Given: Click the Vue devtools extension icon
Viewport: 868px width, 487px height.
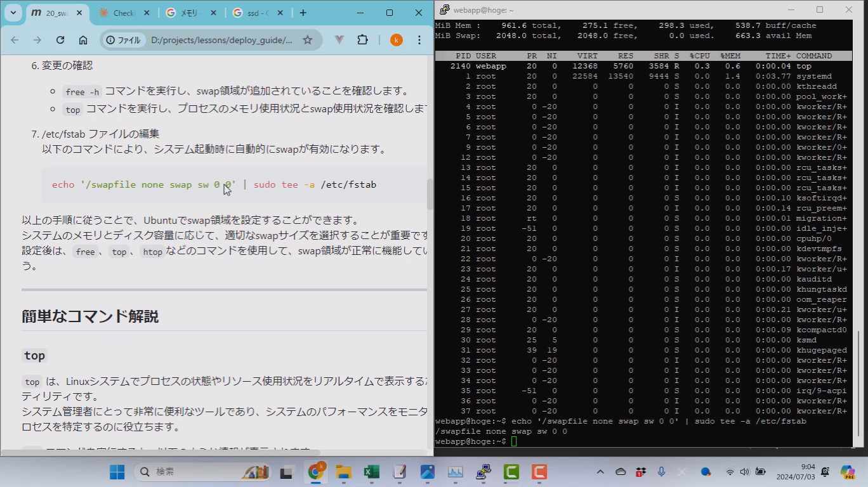Looking at the screenshot, I should [339, 40].
